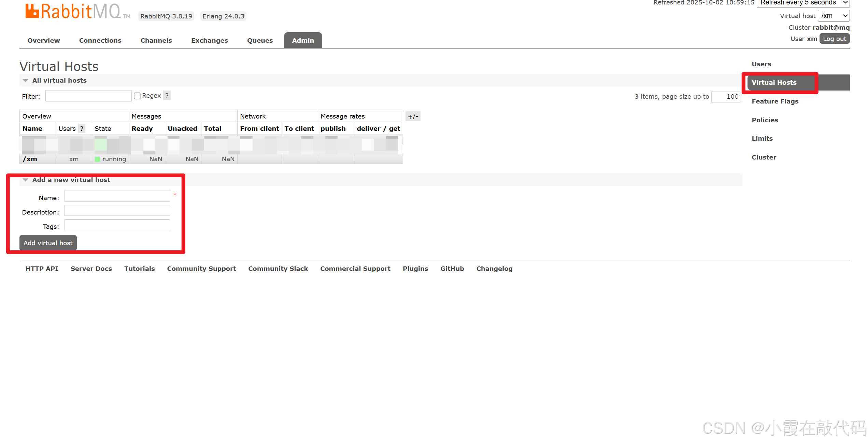Open Policies in the admin sidebar
This screenshot has width=868, height=442.
(x=765, y=120)
